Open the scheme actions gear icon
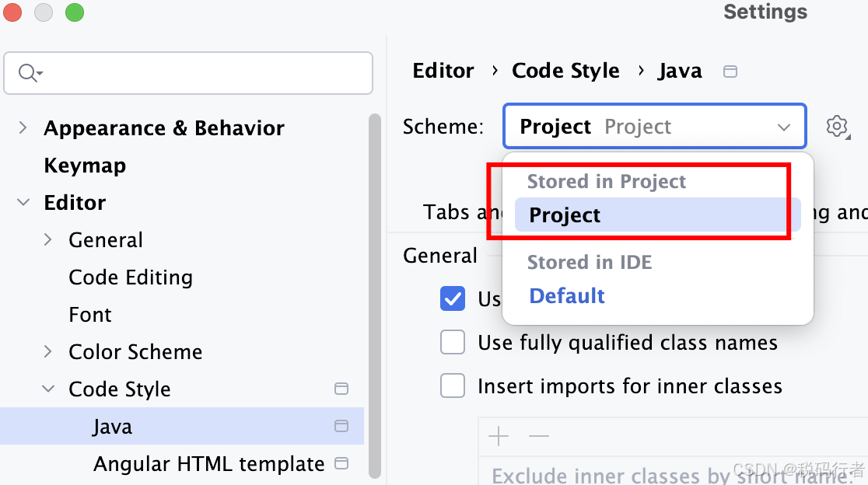The image size is (868, 485). point(837,127)
